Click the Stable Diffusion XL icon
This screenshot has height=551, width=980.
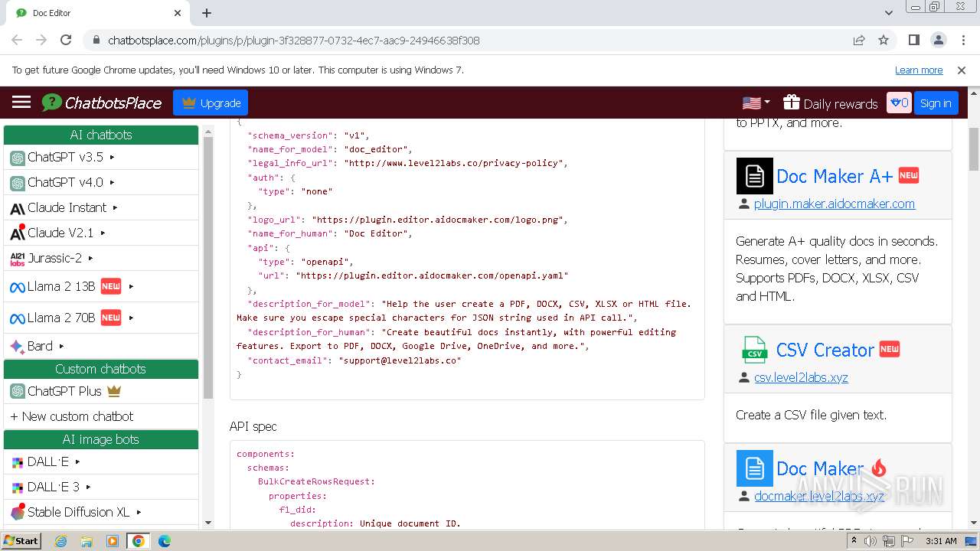18,512
